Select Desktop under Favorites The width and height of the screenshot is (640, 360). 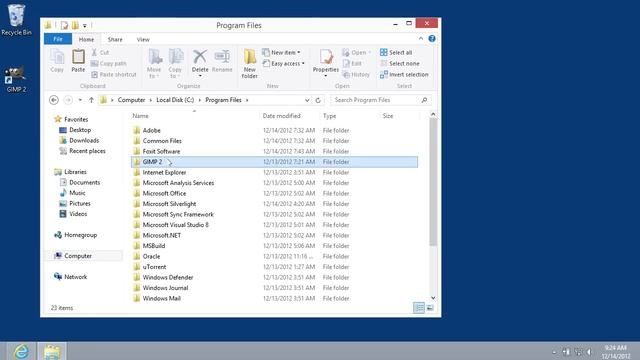(x=76, y=130)
